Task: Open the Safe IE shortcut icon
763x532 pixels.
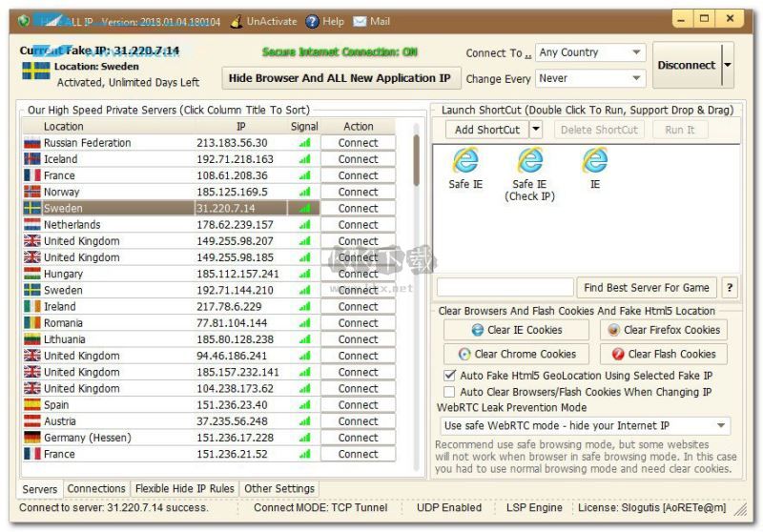Action: coord(465,161)
